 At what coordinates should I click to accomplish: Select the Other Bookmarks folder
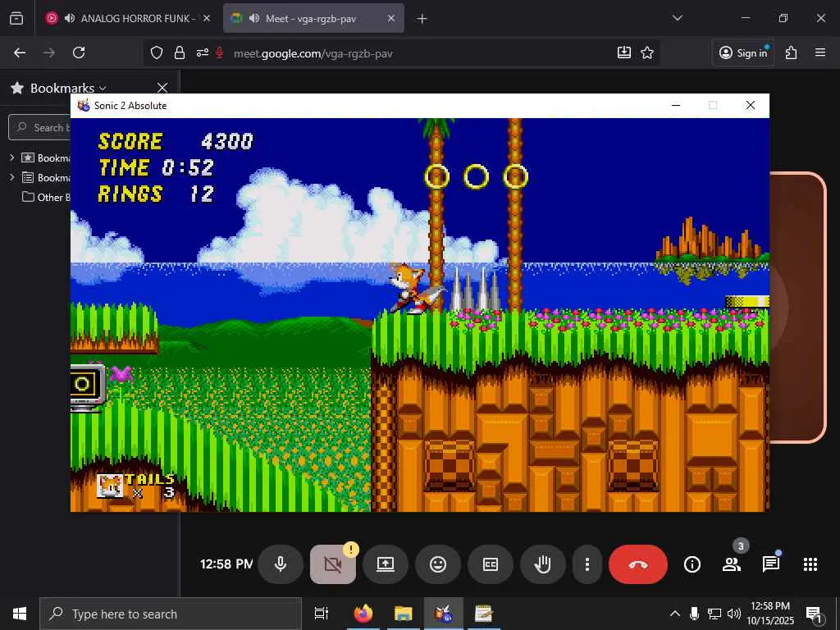46,197
